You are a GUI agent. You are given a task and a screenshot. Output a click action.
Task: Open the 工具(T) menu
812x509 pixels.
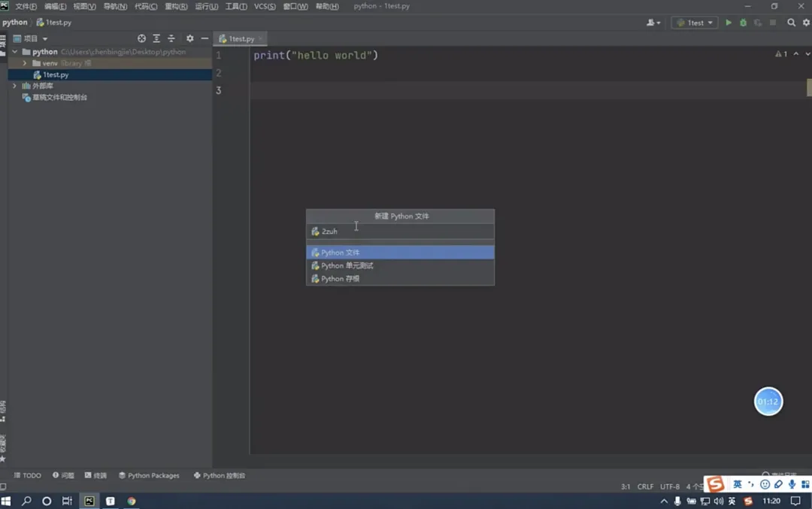point(236,6)
